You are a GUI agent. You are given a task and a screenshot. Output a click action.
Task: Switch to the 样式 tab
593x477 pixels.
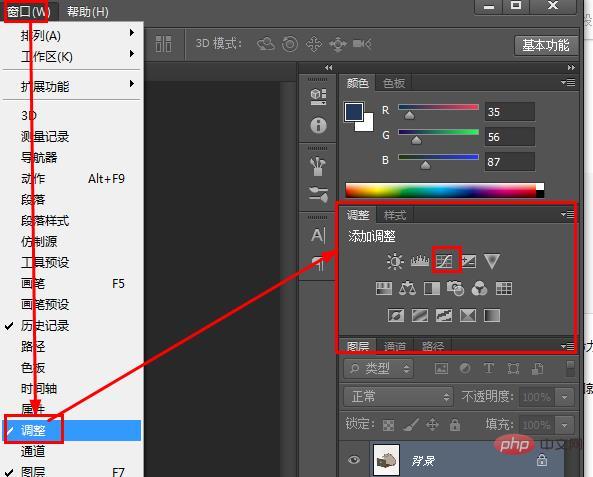[395, 215]
